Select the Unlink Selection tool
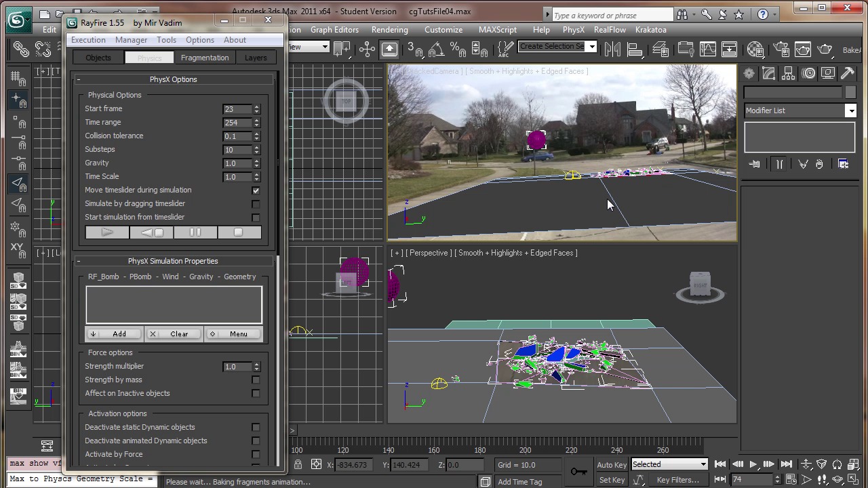868x488 pixels. [43, 49]
